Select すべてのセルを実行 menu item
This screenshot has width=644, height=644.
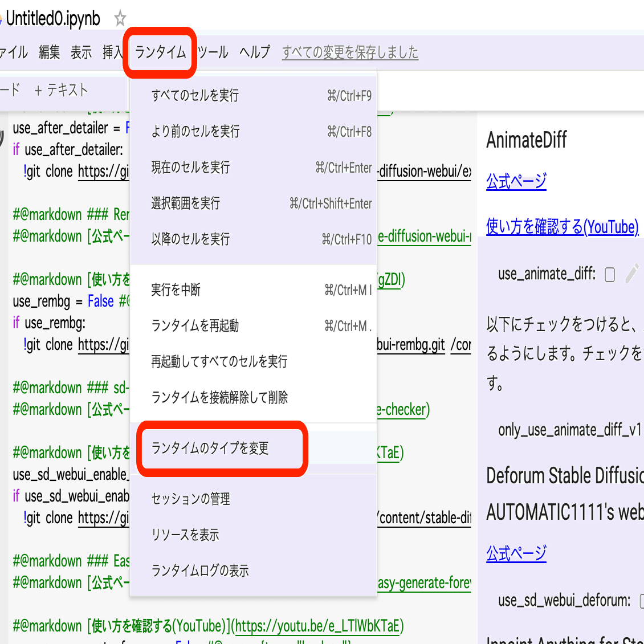[x=254, y=95]
